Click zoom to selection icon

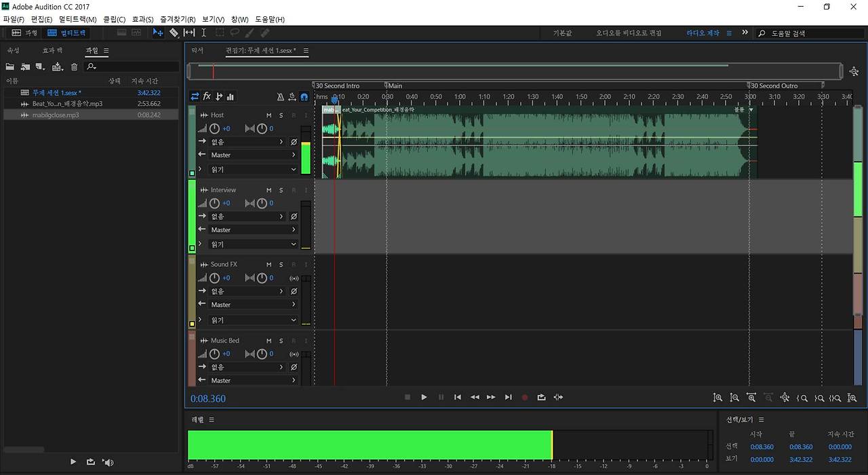tap(835, 398)
